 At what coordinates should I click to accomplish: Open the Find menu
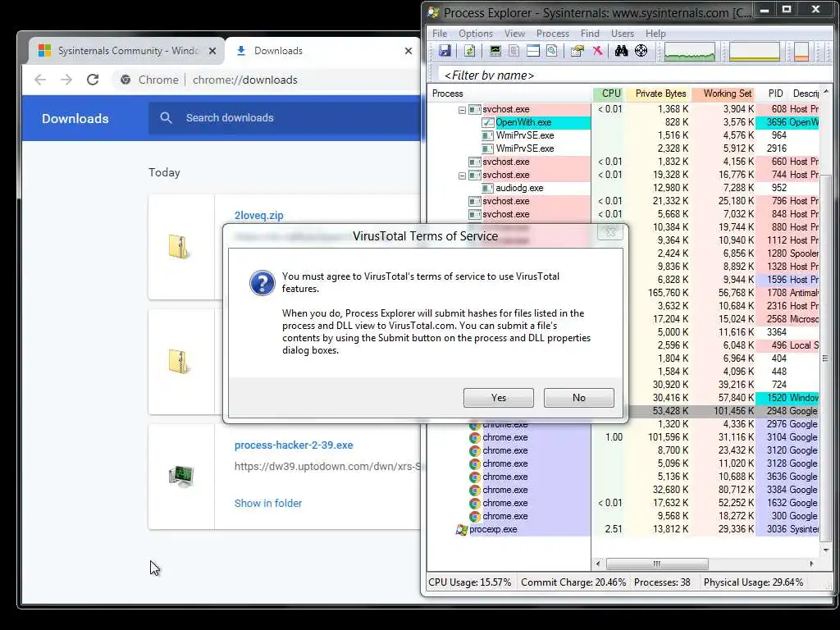590,33
